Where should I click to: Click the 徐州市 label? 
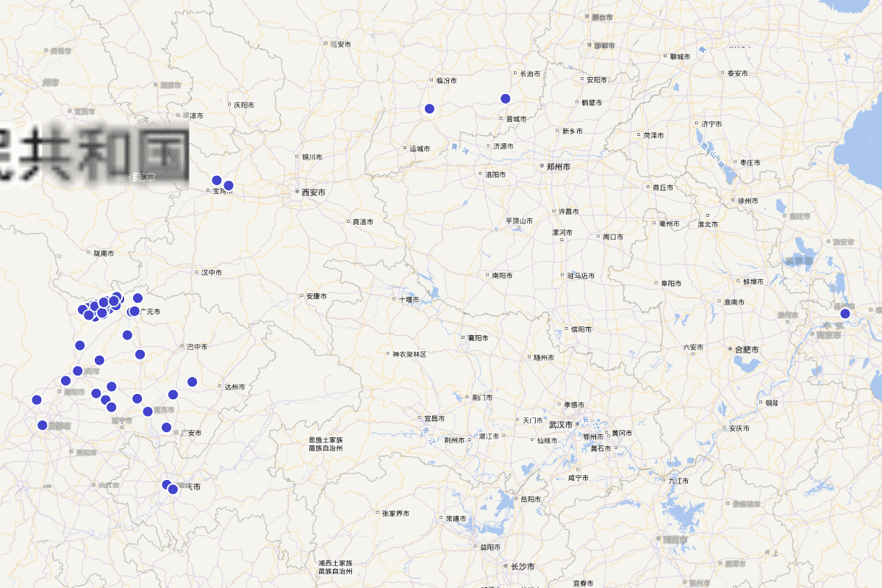(748, 201)
